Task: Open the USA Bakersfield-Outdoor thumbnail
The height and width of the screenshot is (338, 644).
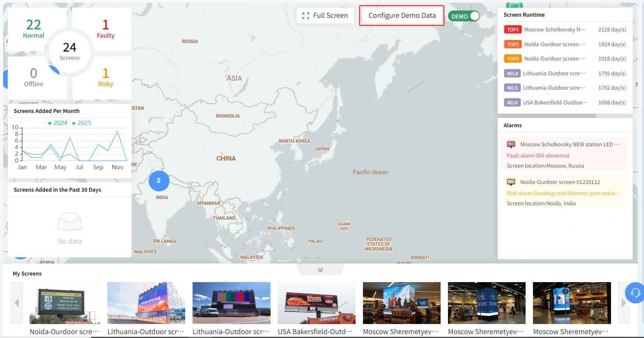Action: coord(316,303)
